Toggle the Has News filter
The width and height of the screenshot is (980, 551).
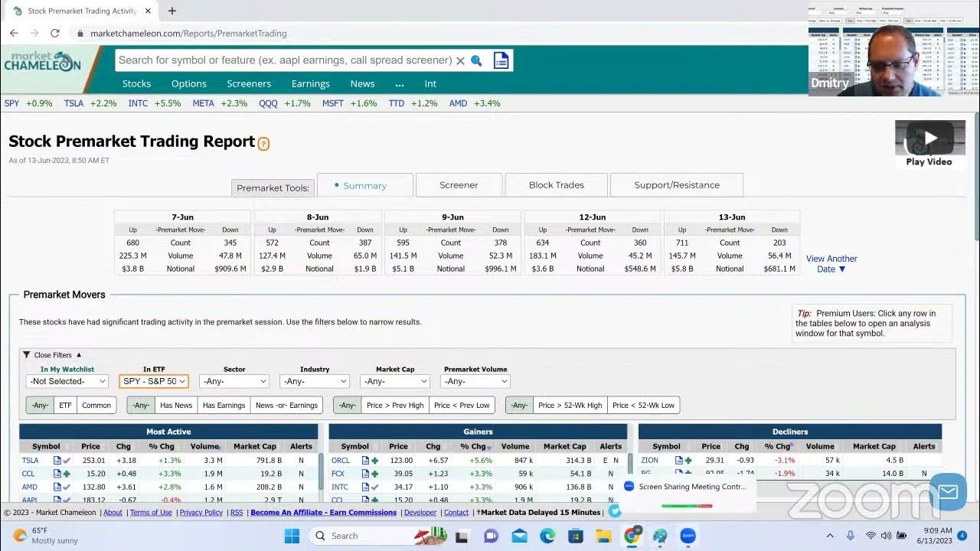pyautogui.click(x=176, y=405)
